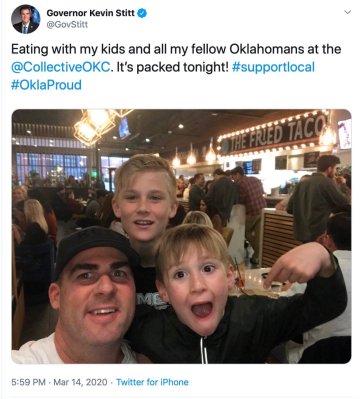The image size is (360, 399).
Task: Follow the #OklaProud hashtag
Action: point(46,85)
